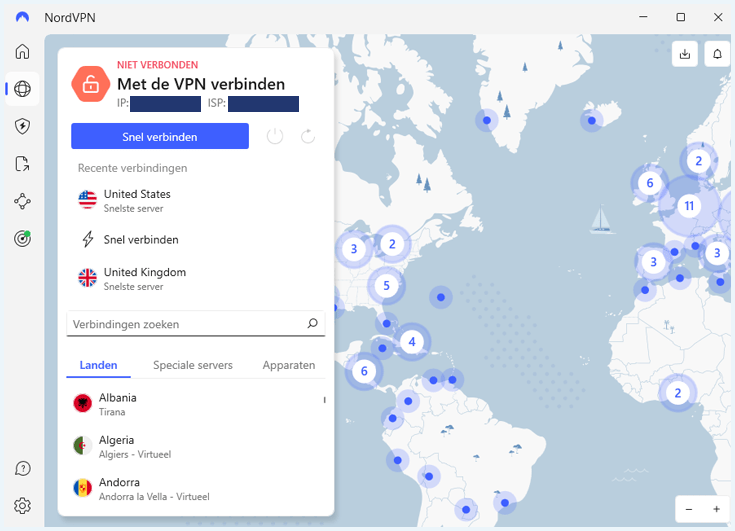Select Algeria Algiers in country list
The width and height of the screenshot is (735, 531).
pos(195,446)
